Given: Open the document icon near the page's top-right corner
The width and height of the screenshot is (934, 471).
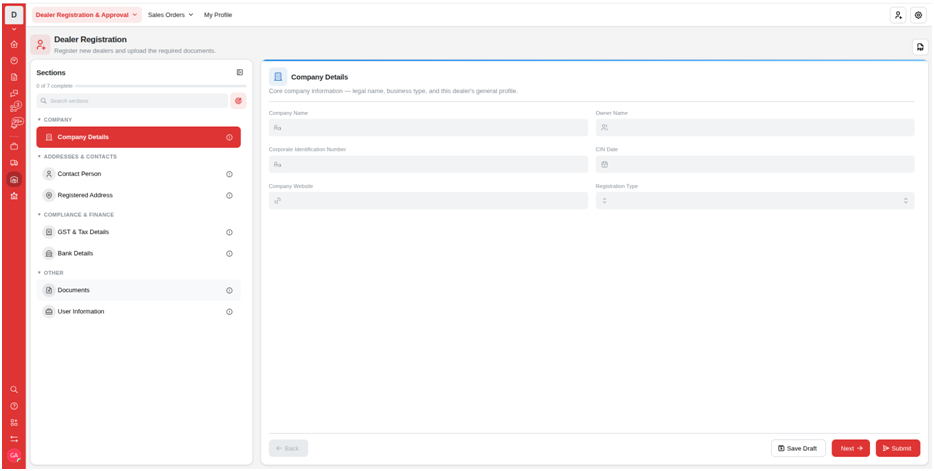Looking at the screenshot, I should [920, 47].
